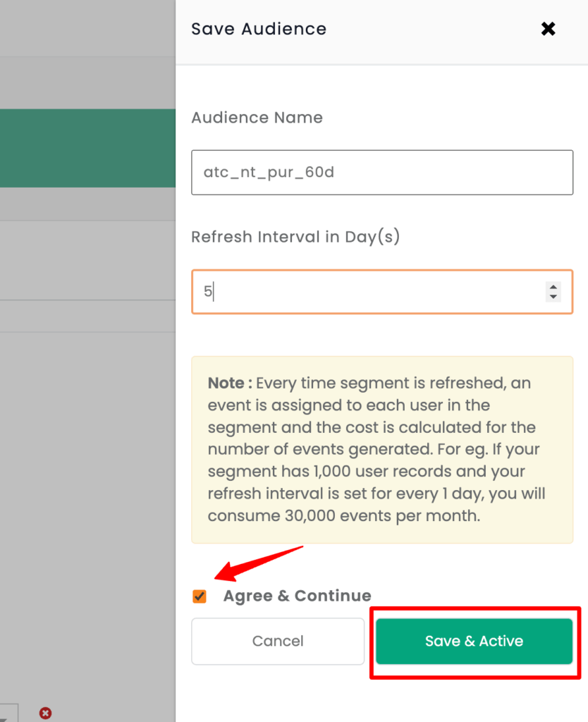Click the bold Note heading text
The width and height of the screenshot is (588, 722).
pyautogui.click(x=230, y=383)
